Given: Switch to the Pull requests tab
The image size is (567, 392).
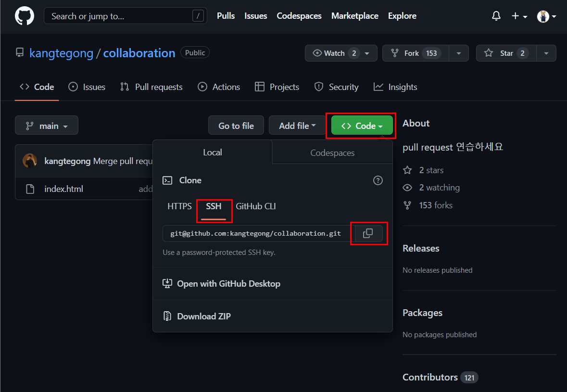Looking at the screenshot, I should tap(151, 87).
